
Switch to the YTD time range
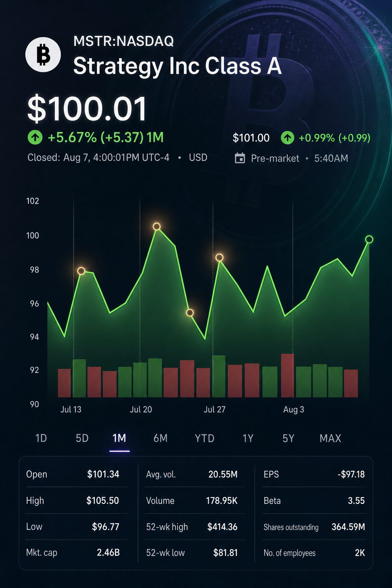204,438
